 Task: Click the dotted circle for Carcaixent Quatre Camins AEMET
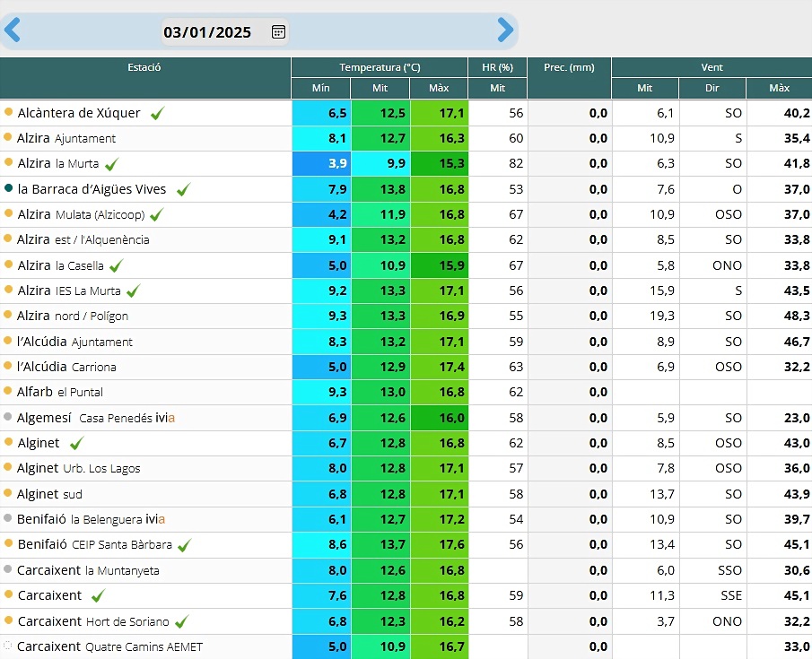[x=7, y=645]
